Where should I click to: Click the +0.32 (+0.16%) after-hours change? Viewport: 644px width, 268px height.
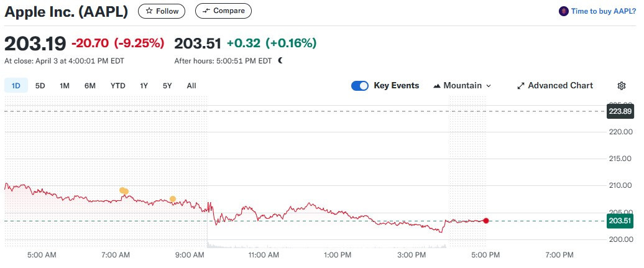point(272,43)
